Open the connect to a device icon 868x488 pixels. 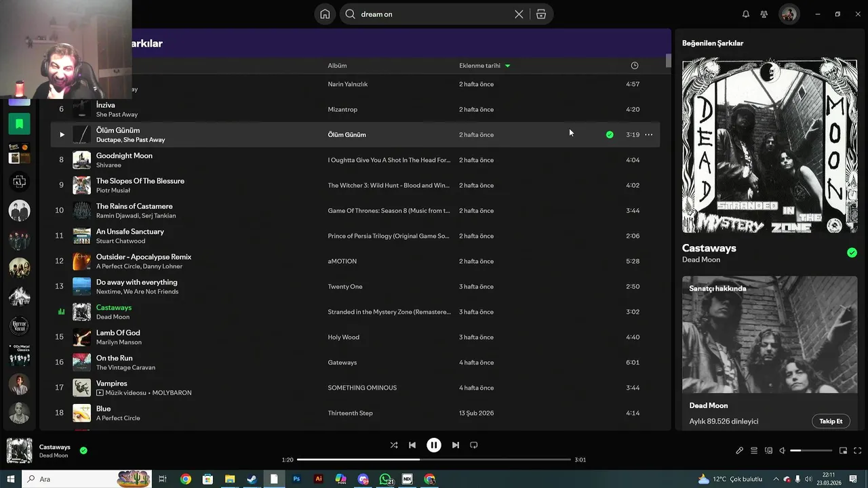point(768,451)
